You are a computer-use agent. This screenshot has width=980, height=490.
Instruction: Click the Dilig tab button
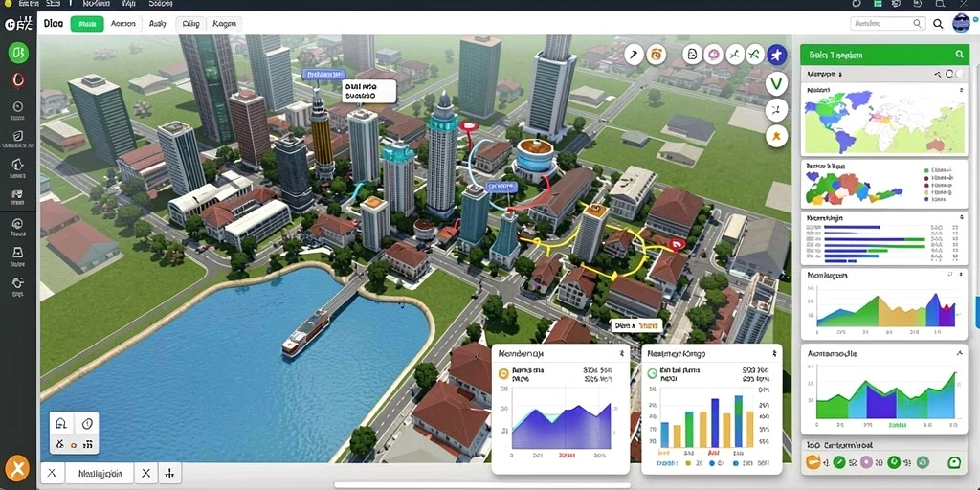tap(190, 24)
